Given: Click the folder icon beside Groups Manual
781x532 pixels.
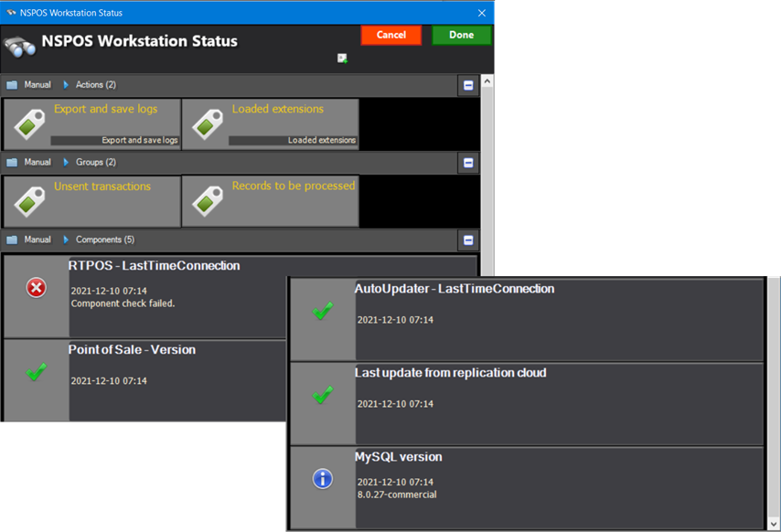Looking at the screenshot, I should pyautogui.click(x=12, y=162).
